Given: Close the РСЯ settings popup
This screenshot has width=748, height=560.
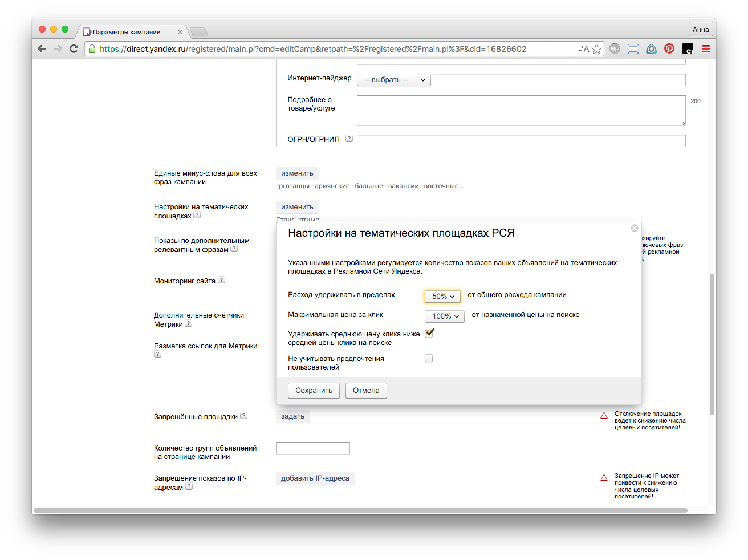Looking at the screenshot, I should point(634,228).
